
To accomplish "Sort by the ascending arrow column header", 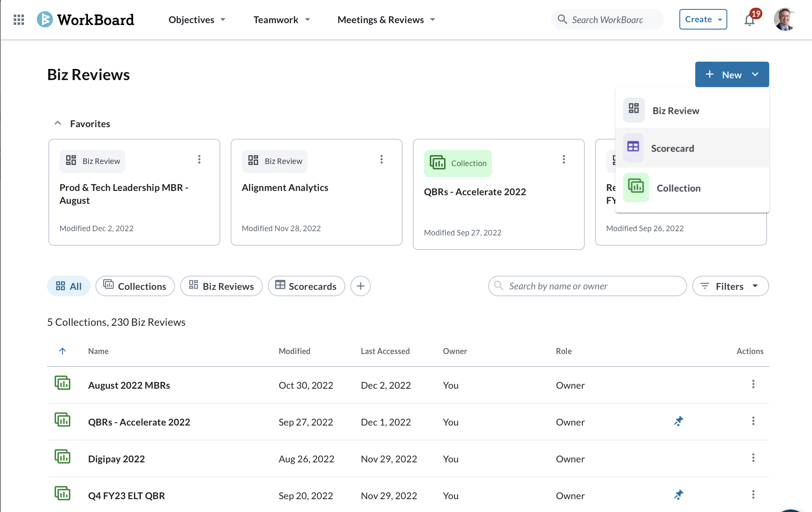I will click(62, 351).
